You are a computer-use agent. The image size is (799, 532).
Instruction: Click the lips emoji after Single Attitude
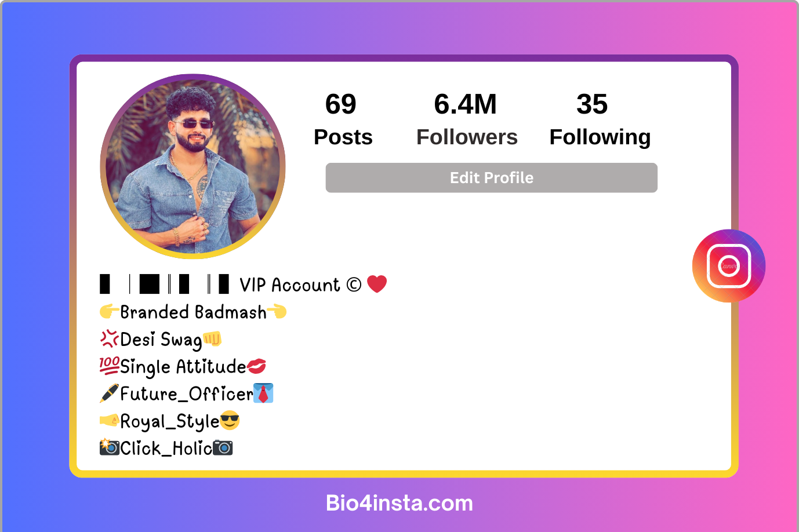click(x=256, y=366)
